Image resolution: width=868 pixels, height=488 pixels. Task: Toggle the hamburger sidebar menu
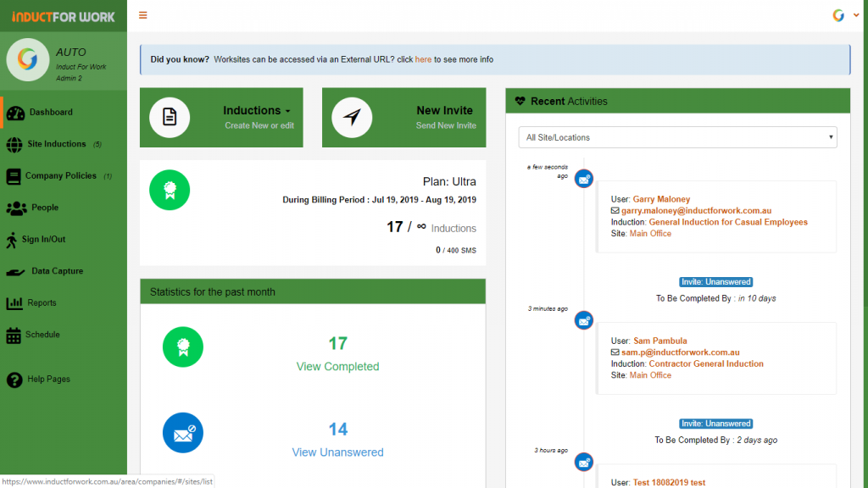142,15
